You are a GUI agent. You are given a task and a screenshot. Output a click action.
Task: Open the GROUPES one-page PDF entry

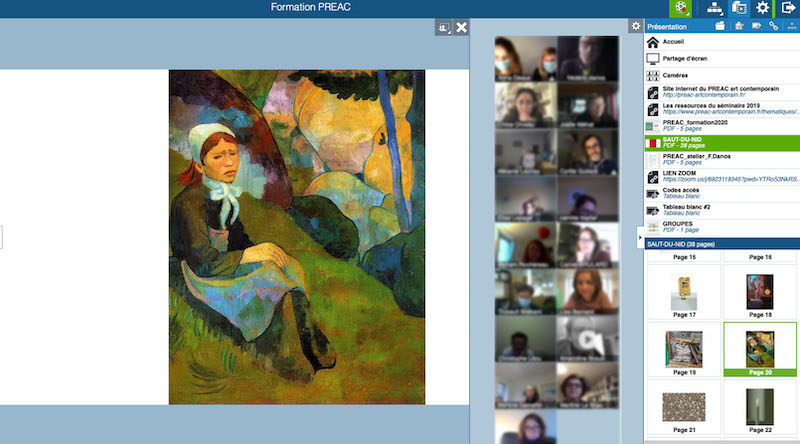point(722,227)
